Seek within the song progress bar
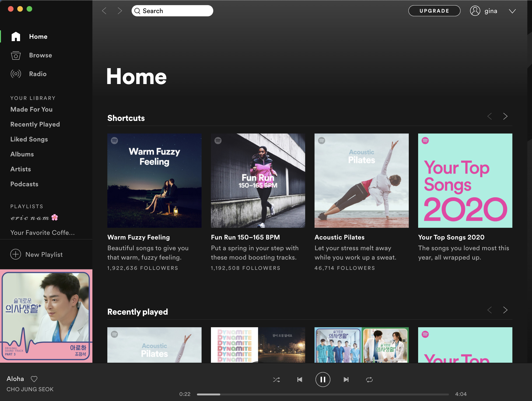Screen dimensions: 532x401 pos(323,394)
